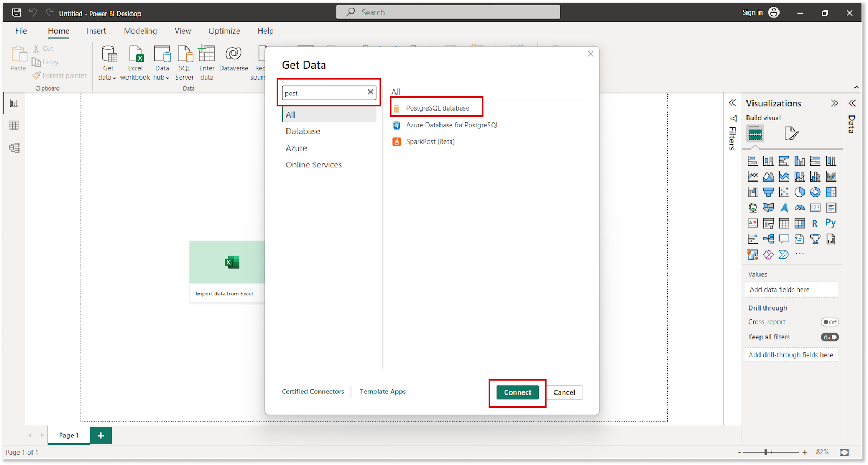This screenshot has width=868, height=465.
Task: Select the slicer visual
Action: point(768,223)
